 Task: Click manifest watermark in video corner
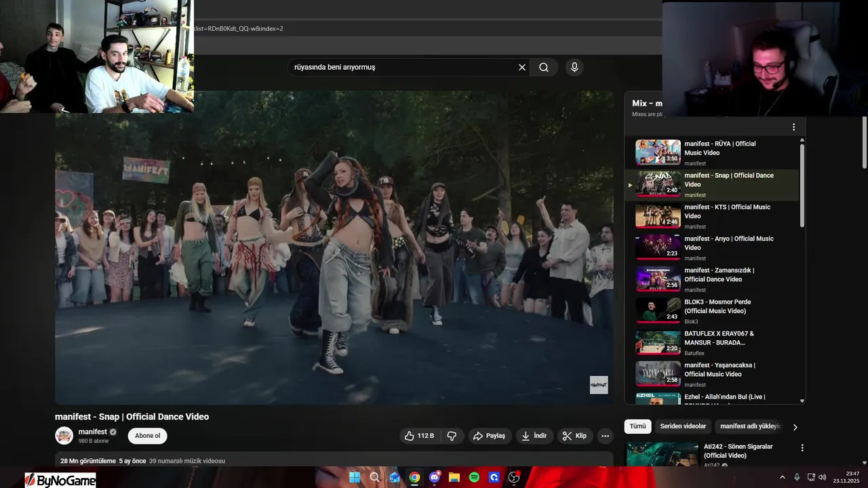pyautogui.click(x=599, y=385)
